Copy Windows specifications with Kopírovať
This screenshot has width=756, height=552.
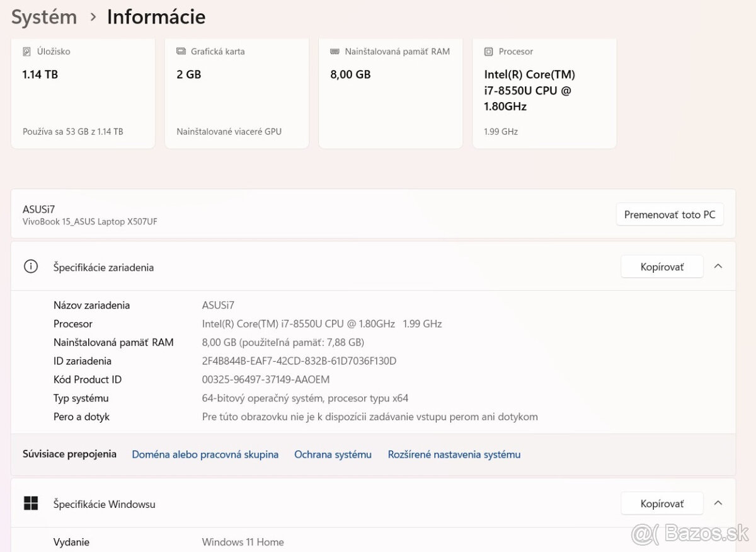point(661,504)
